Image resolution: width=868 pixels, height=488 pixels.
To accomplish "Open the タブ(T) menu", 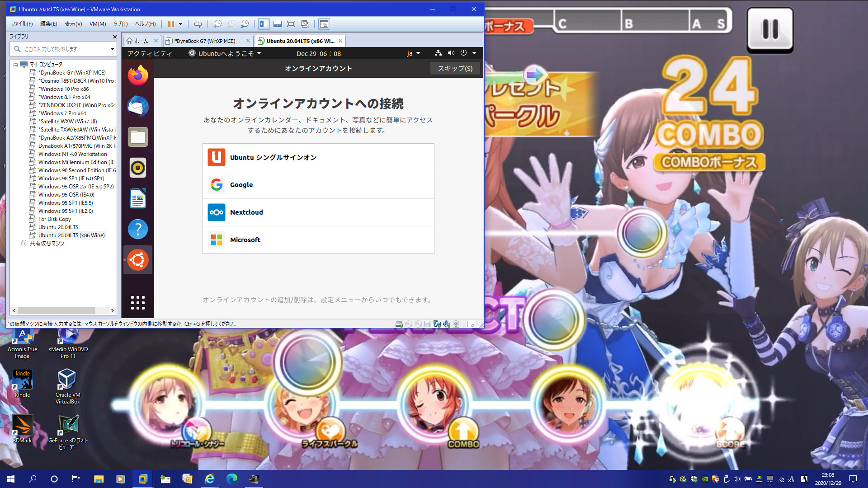I will [x=120, y=24].
